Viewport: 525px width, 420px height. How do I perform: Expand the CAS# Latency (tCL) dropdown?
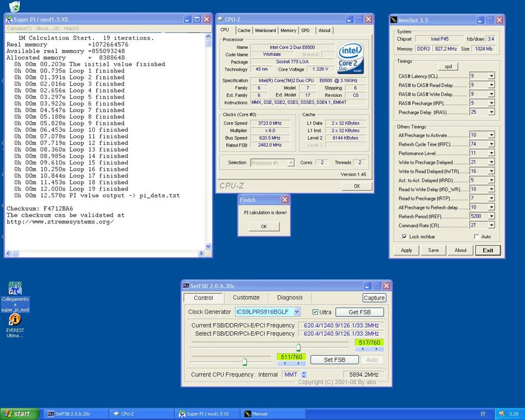click(x=491, y=76)
